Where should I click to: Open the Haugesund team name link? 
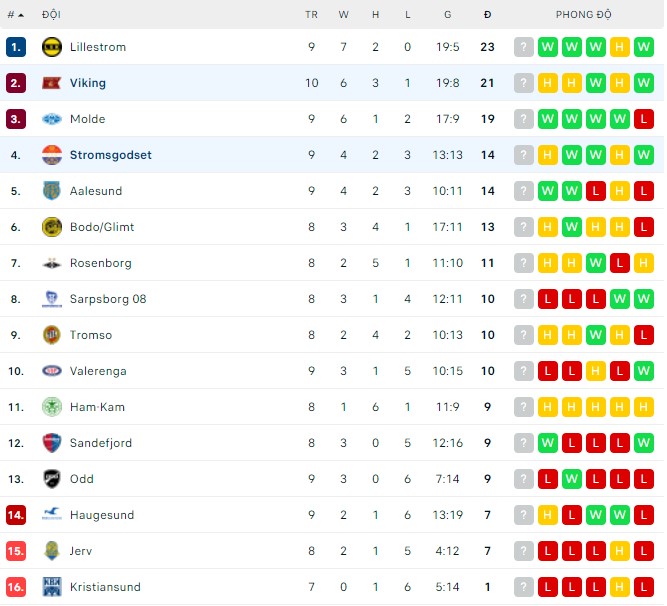(101, 515)
